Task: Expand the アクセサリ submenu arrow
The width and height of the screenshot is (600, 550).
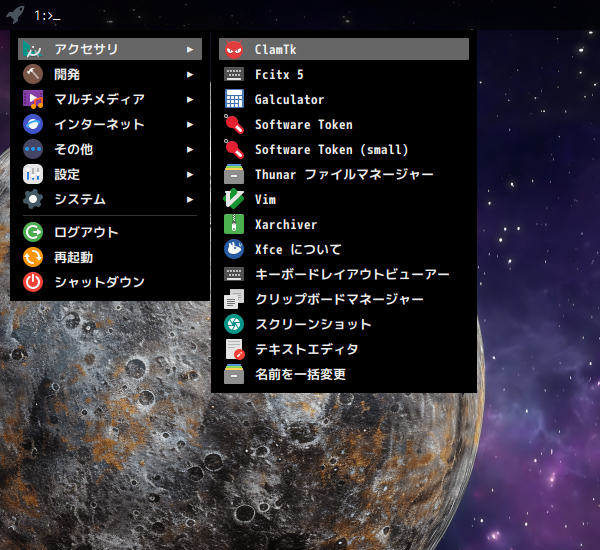Action: (190, 49)
